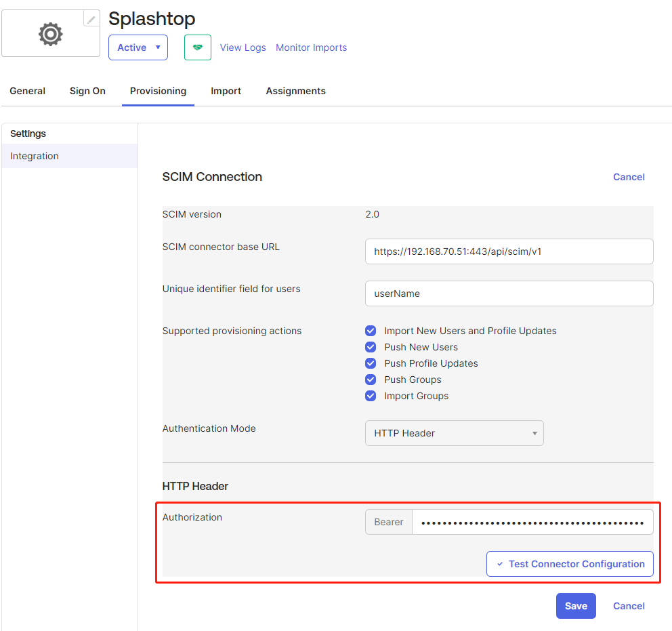Switch to the Sign On tab
The image size is (672, 631).
tap(87, 91)
